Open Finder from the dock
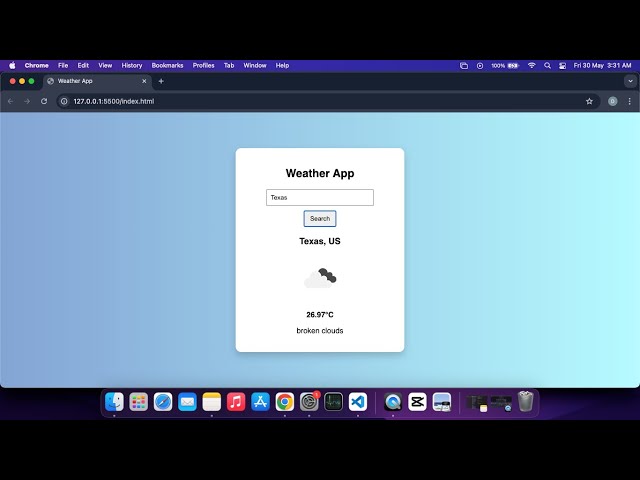The height and width of the screenshot is (480, 640). tap(114, 402)
